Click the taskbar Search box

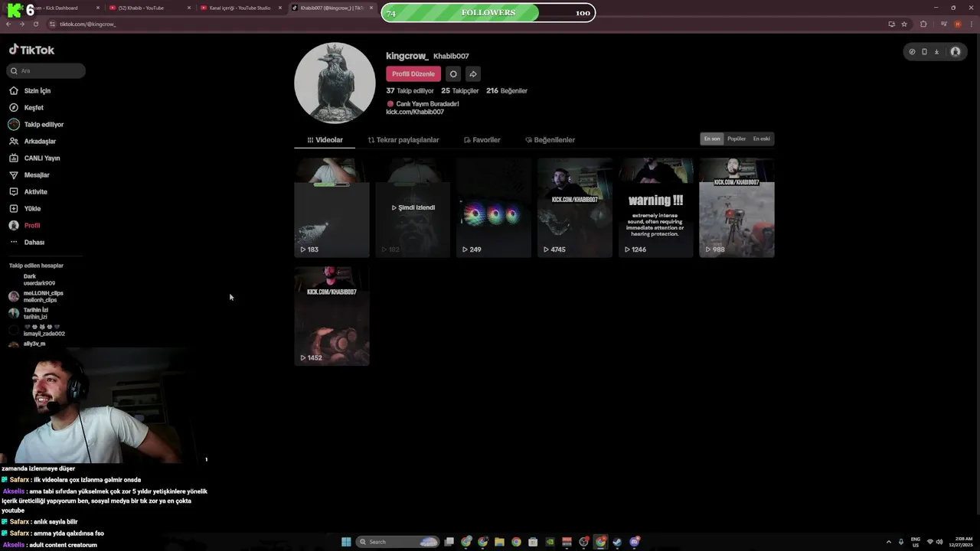coord(398,542)
